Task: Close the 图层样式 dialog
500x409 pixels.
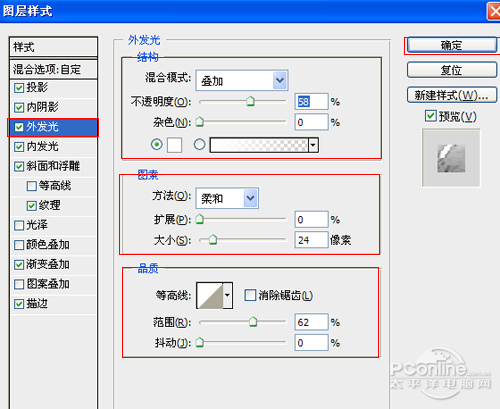Action: 494,11
